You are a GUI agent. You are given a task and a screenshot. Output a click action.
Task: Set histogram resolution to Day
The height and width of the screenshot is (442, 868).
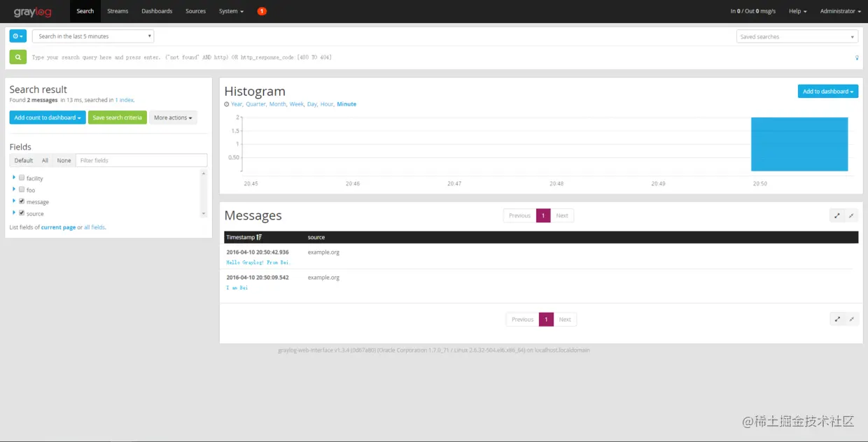click(312, 104)
